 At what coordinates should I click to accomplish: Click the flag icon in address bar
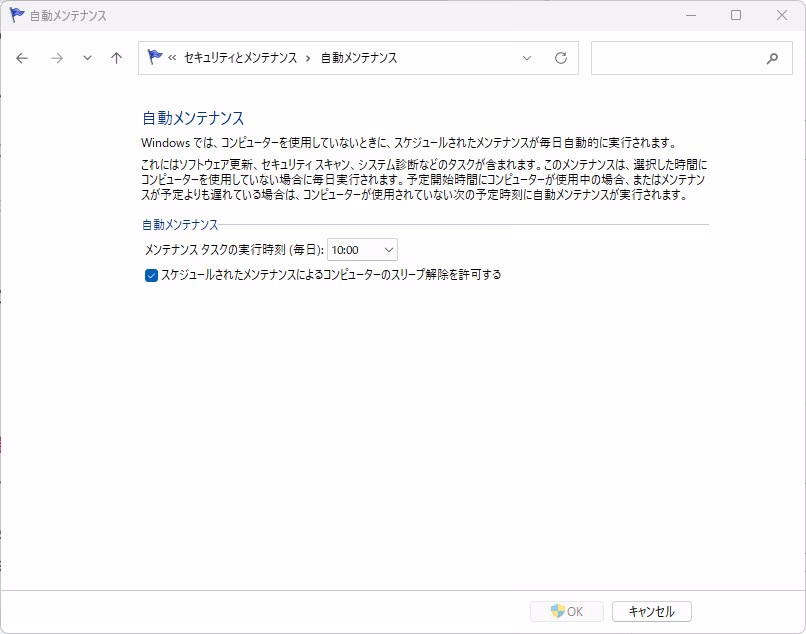[155, 58]
